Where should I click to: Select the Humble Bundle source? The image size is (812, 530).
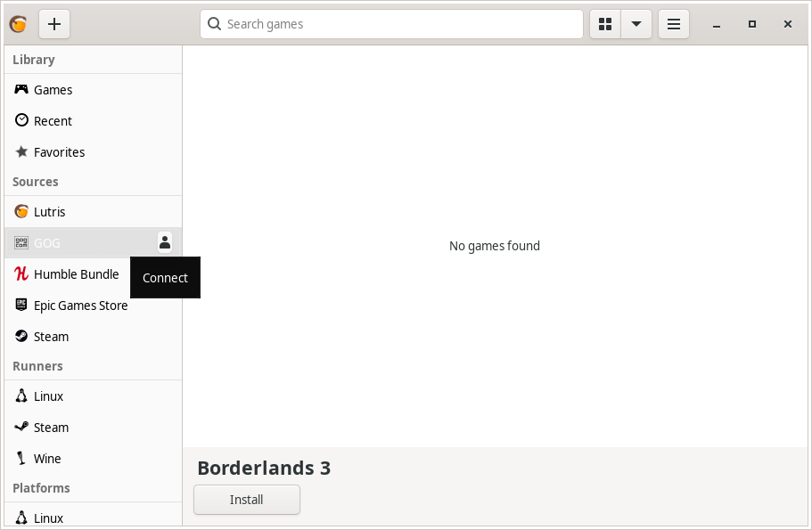click(76, 273)
